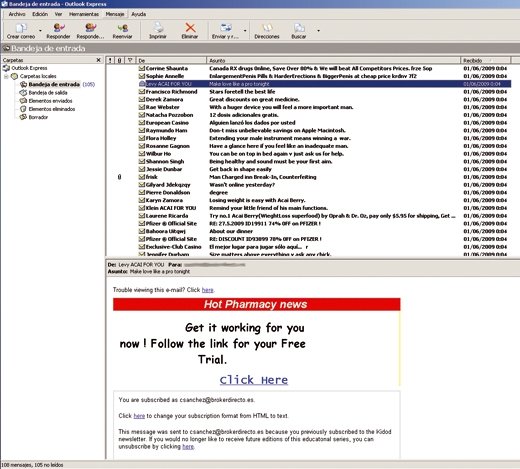Click the Hot Pharmacy news red banner

click(256, 304)
